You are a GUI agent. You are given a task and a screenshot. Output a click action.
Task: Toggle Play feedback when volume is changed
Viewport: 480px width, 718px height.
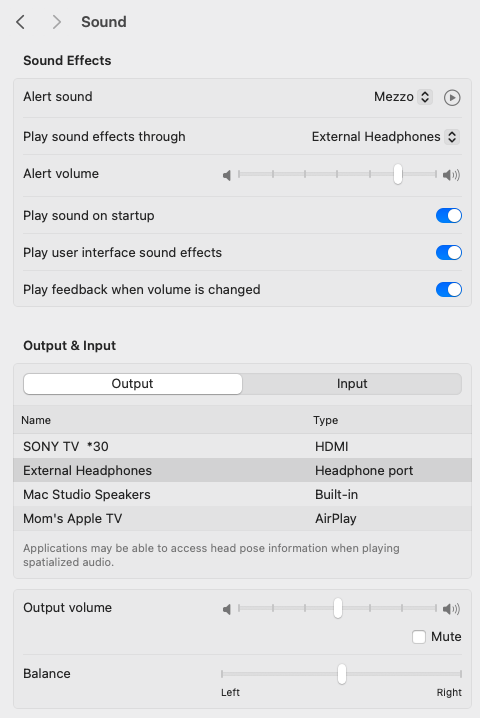tap(448, 289)
